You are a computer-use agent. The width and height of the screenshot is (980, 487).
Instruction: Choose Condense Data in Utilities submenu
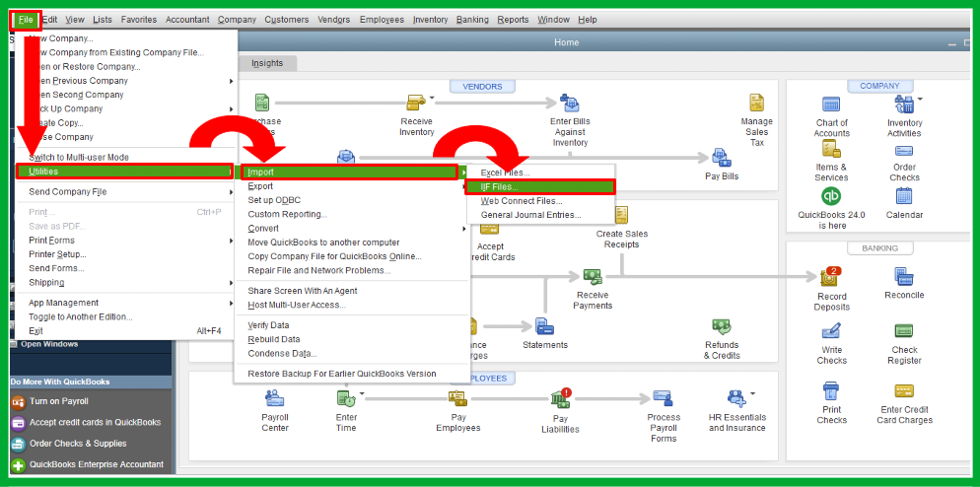pos(282,353)
